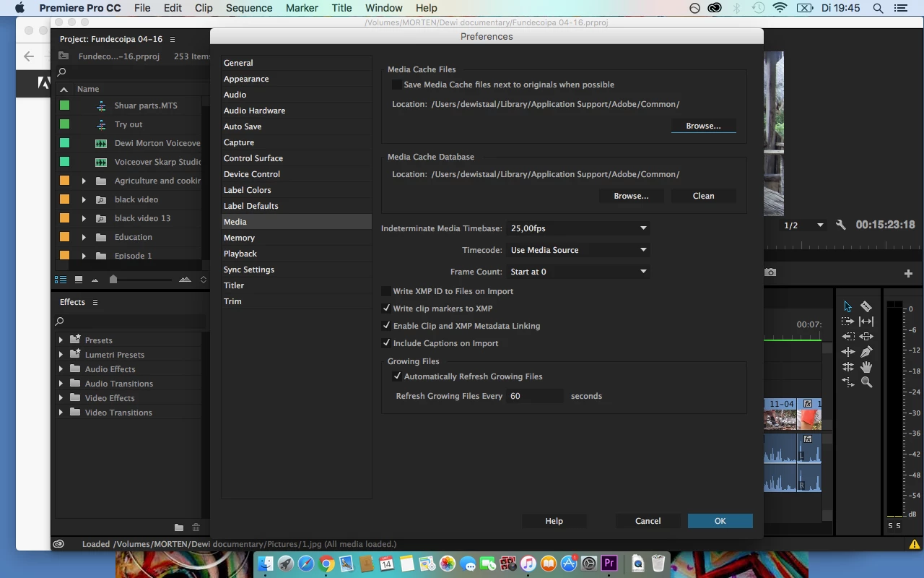Viewport: 924px width, 578px height.
Task: Select Auto Save preferences category
Action: tap(296, 126)
